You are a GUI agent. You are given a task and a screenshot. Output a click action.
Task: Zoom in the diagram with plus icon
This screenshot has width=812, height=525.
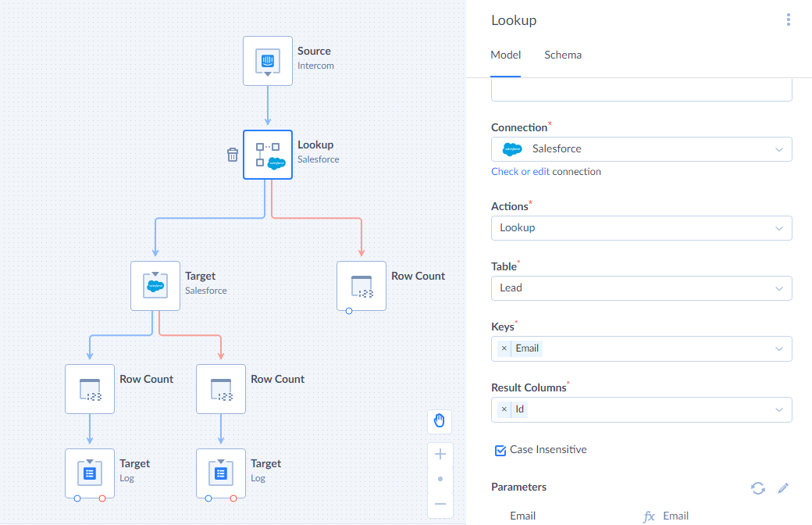(440, 454)
